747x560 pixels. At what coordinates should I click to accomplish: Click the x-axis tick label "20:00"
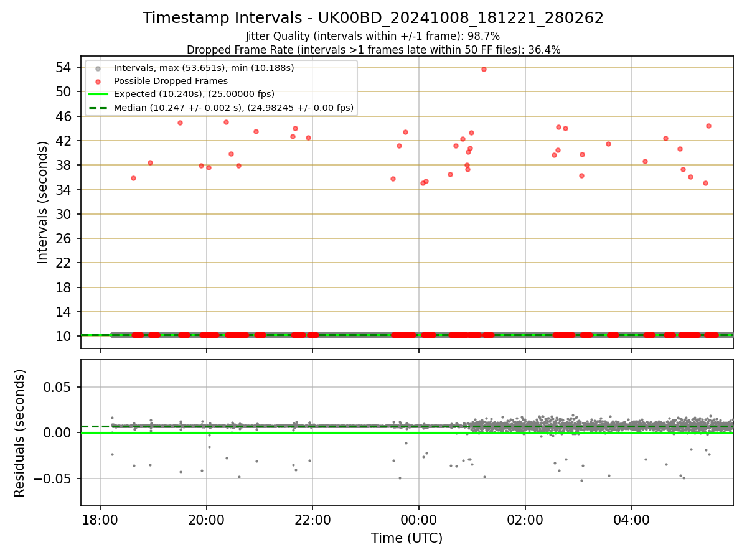[207, 519]
